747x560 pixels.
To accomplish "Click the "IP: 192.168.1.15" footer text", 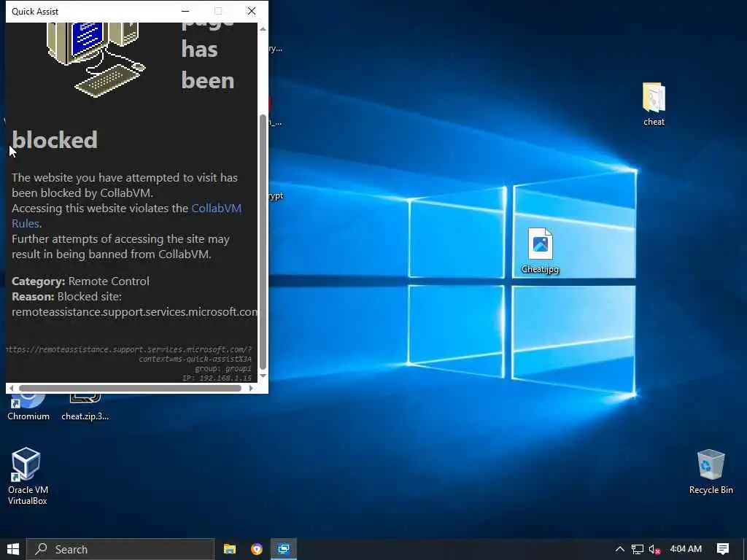I will coord(217,378).
